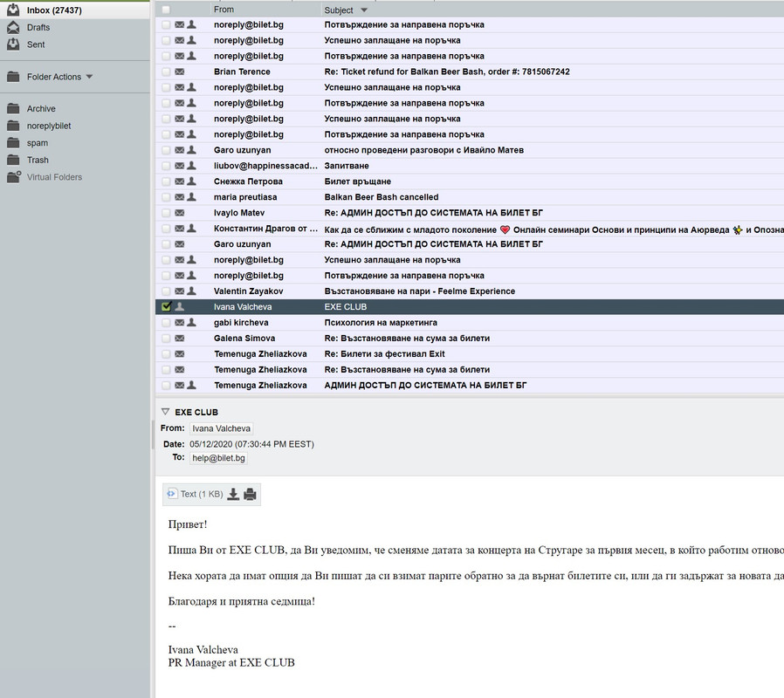Open the Запитване email from liubov
784x698 pixels.
pos(347,166)
